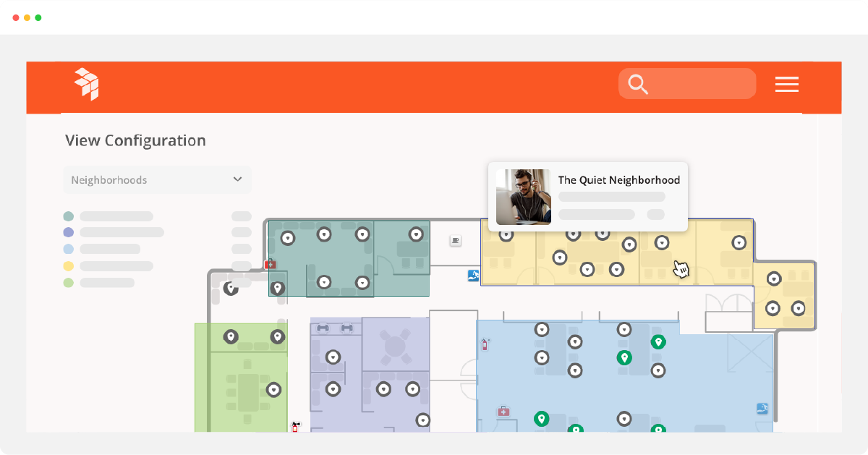Click the chevron arrow on Neighborhoods selector

237,179
